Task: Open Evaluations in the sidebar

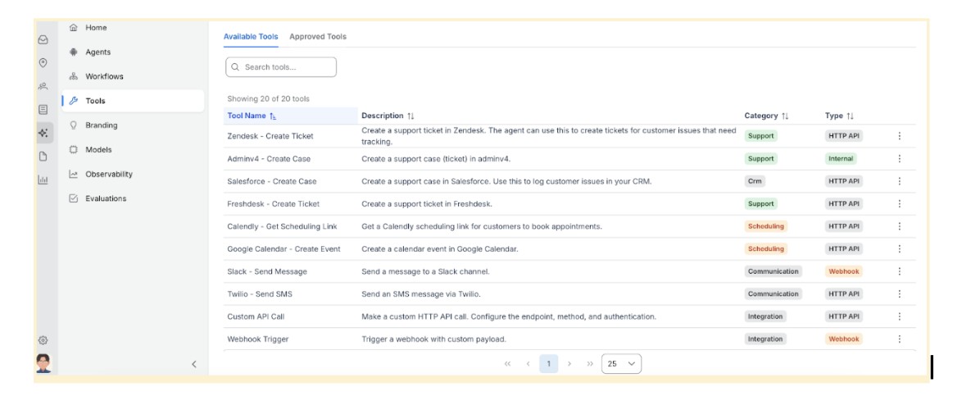Action: [133, 198]
